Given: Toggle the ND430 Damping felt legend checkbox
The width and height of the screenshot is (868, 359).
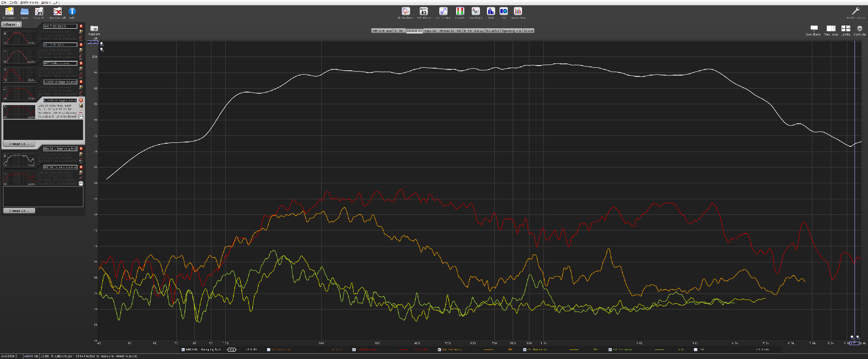Looking at the screenshot, I should click(x=183, y=349).
